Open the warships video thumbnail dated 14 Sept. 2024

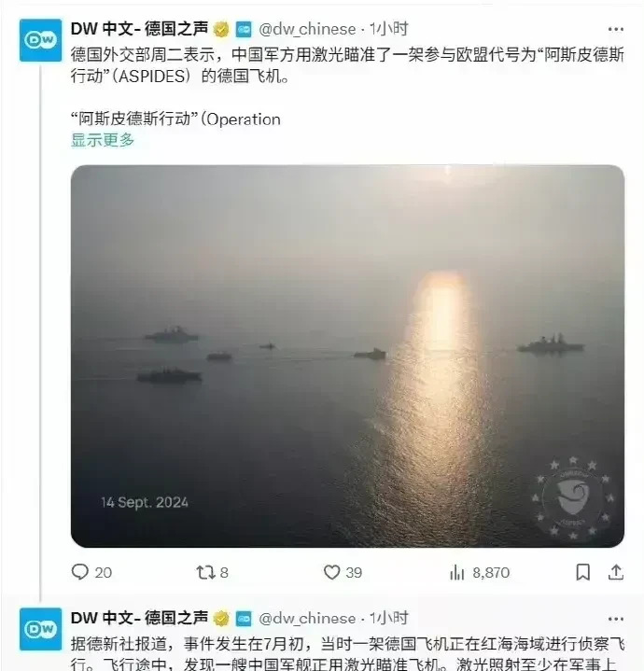[x=347, y=356]
